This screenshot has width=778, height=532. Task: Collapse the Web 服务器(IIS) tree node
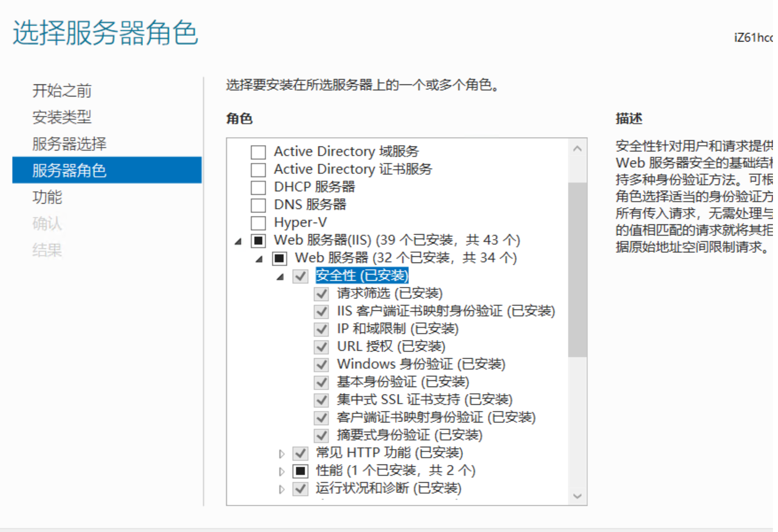238,241
